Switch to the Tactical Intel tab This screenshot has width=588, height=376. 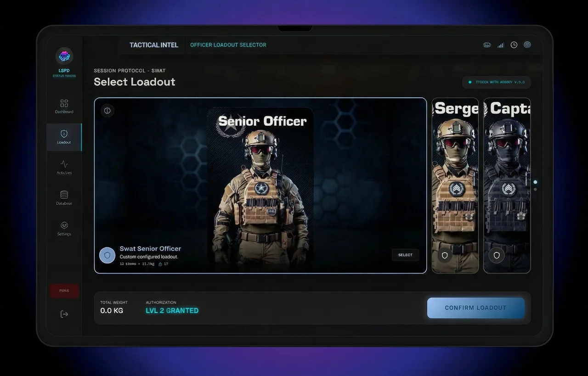(x=154, y=45)
